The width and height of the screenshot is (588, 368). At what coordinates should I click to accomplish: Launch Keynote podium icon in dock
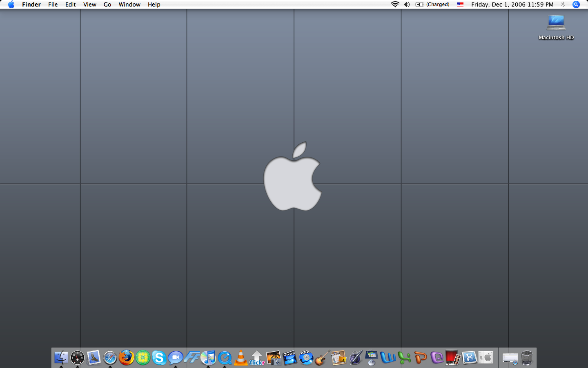pyautogui.click(x=372, y=358)
